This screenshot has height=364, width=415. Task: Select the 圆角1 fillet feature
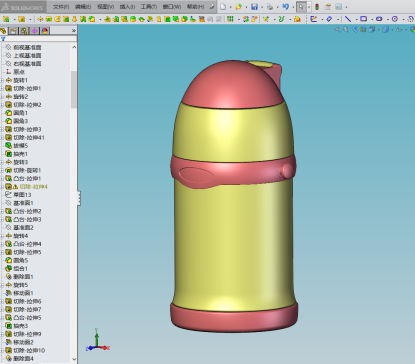(21, 113)
